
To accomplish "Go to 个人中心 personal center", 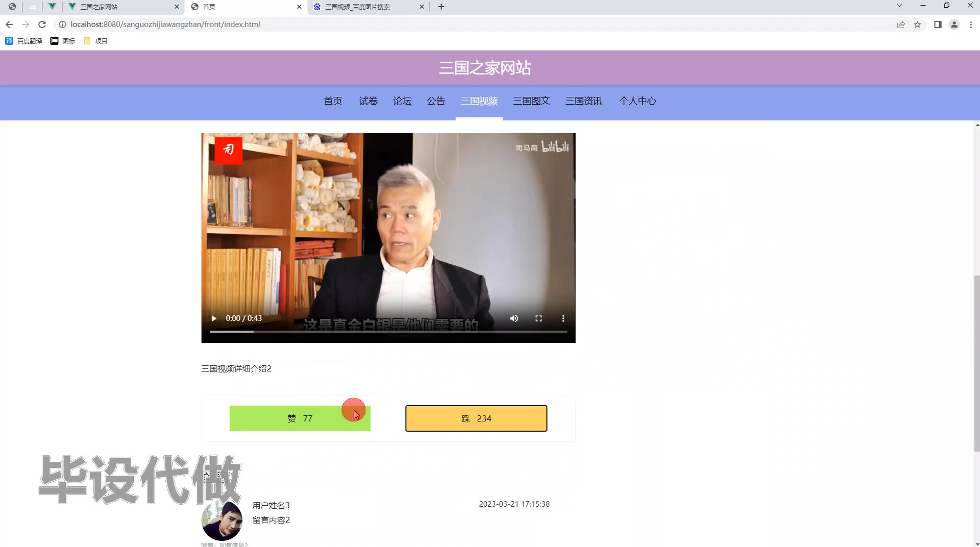I will tap(638, 101).
